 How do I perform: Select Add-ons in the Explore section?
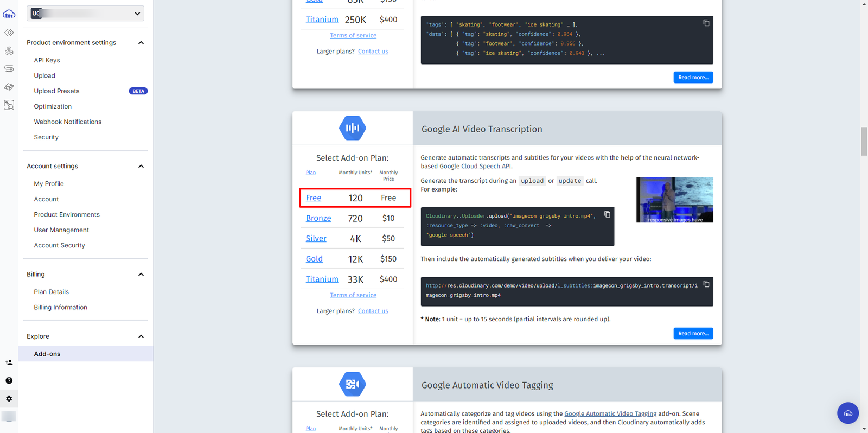[x=86, y=354]
